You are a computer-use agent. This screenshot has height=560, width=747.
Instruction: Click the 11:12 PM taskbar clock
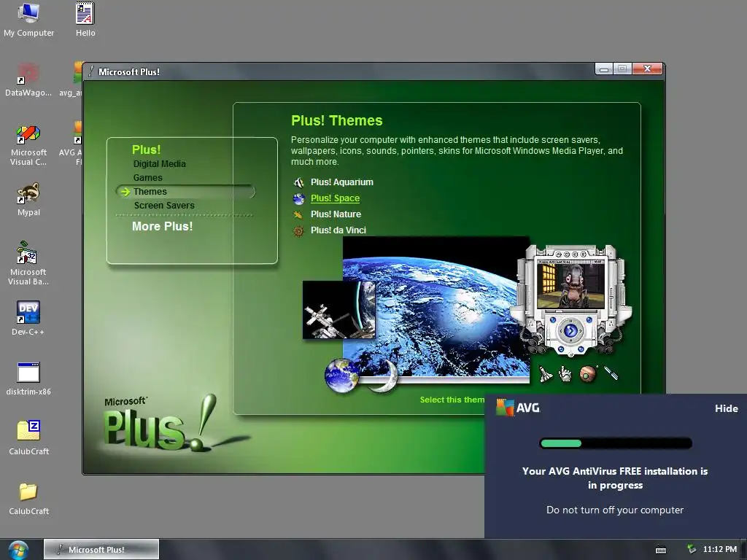[720, 550]
